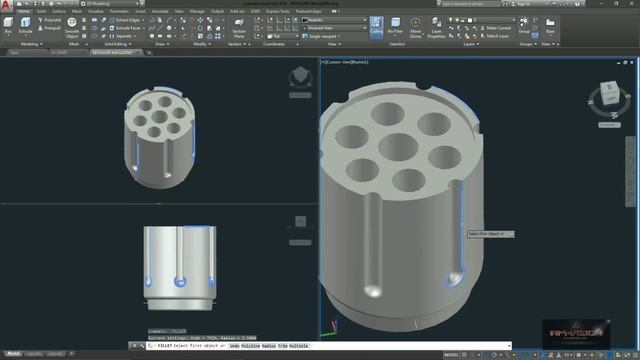
Task: Open the help question mark icon
Action: tap(577, 4)
